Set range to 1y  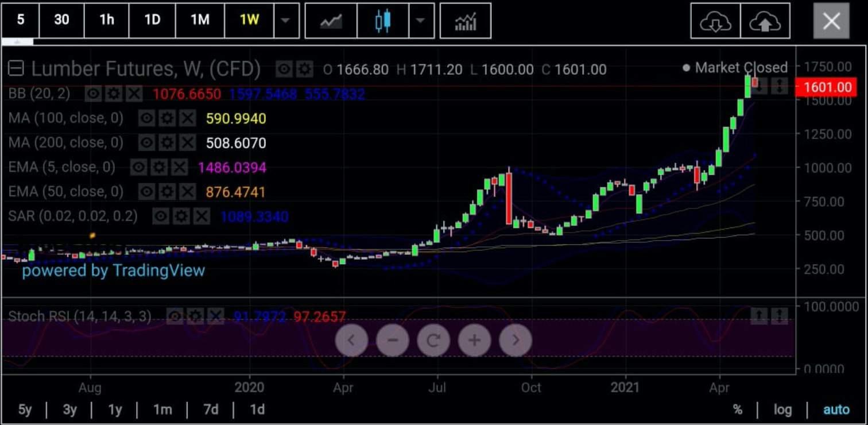pyautogui.click(x=115, y=409)
